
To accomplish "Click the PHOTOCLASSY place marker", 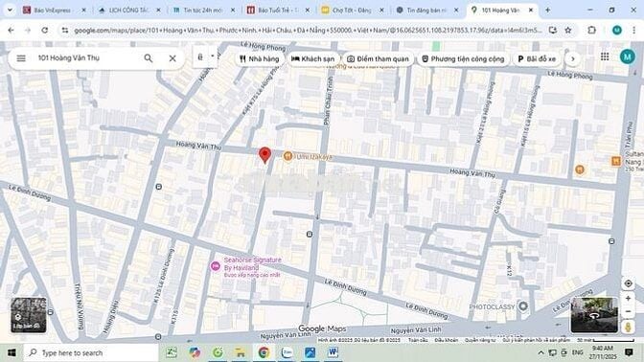I will point(523,306).
